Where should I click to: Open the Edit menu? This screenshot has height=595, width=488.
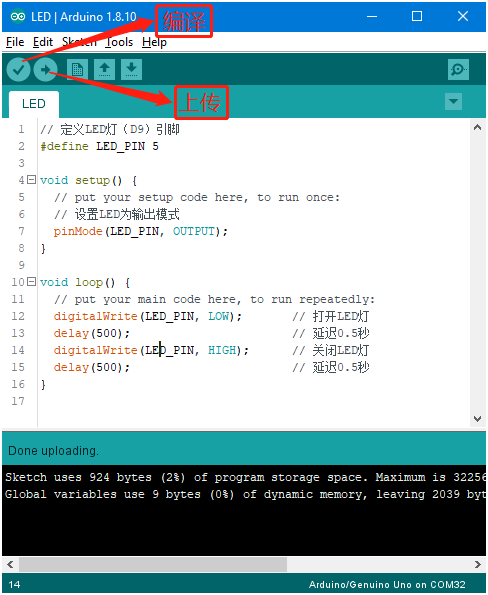[43, 42]
